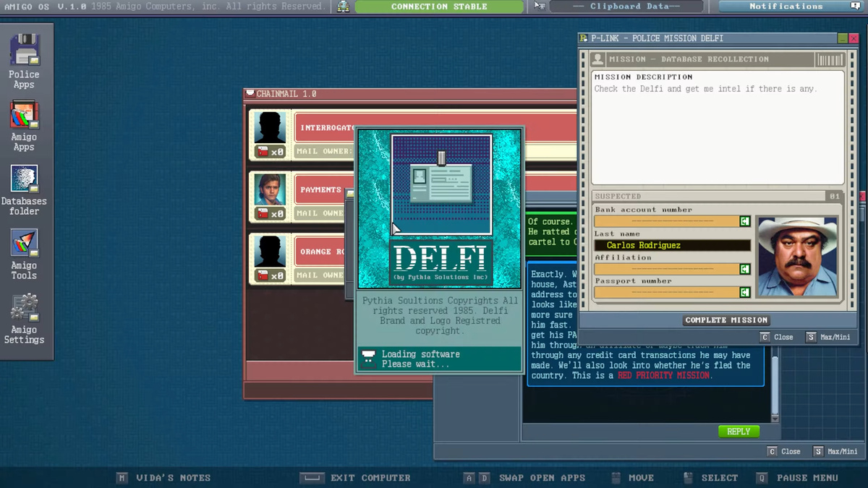Viewport: 868px width, 488px height.
Task: Click the Chainmail 1.0 title bar
Action: click(x=410, y=94)
